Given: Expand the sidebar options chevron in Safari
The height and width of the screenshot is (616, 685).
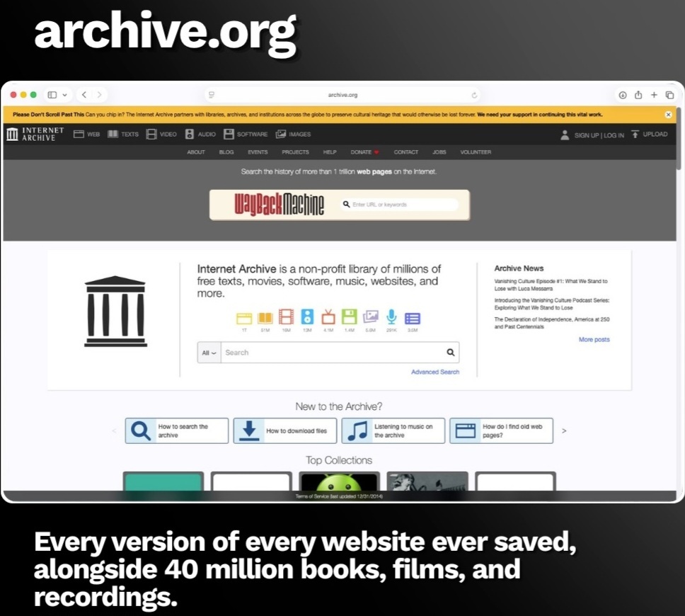Looking at the screenshot, I should pos(64,95).
